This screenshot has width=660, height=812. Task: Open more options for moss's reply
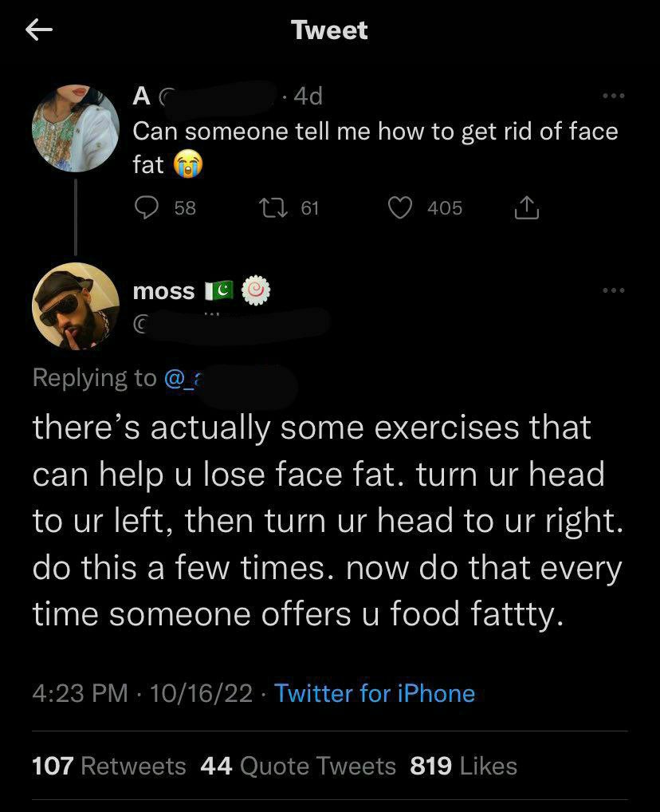tap(614, 290)
